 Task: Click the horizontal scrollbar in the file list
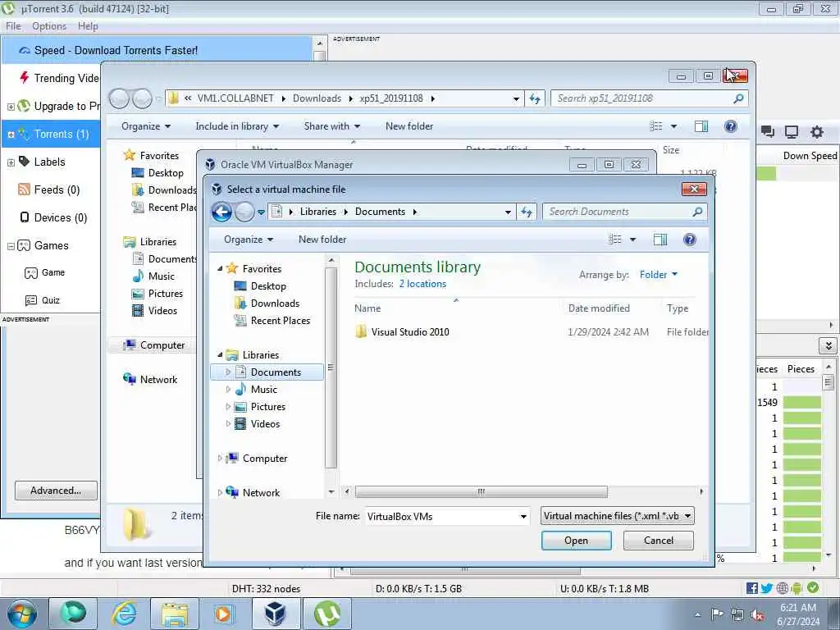click(x=481, y=491)
